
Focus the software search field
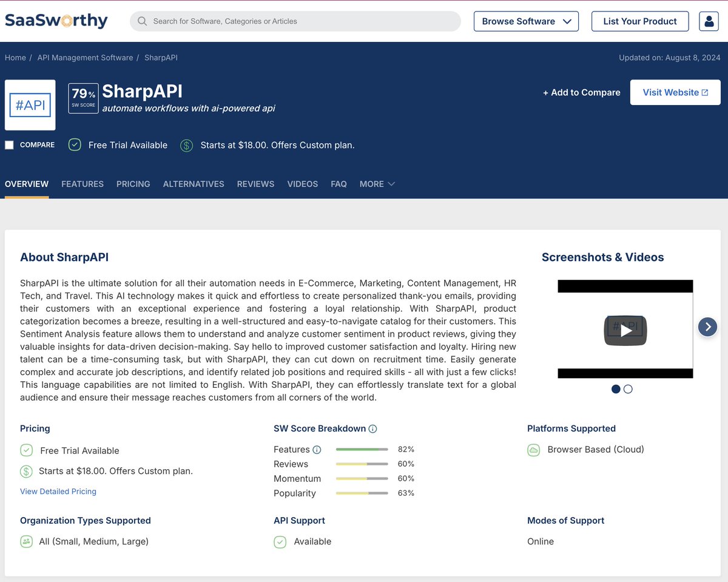click(x=295, y=21)
